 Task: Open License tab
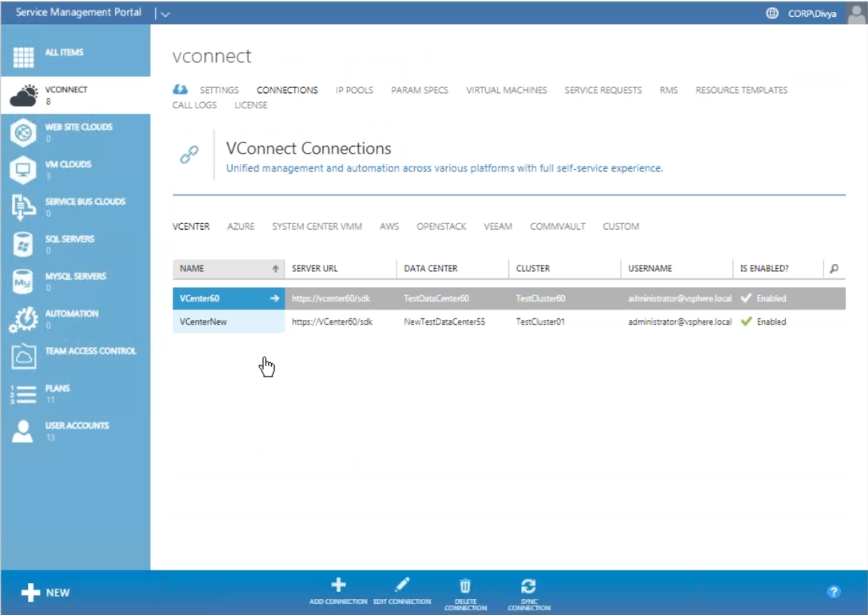(251, 104)
